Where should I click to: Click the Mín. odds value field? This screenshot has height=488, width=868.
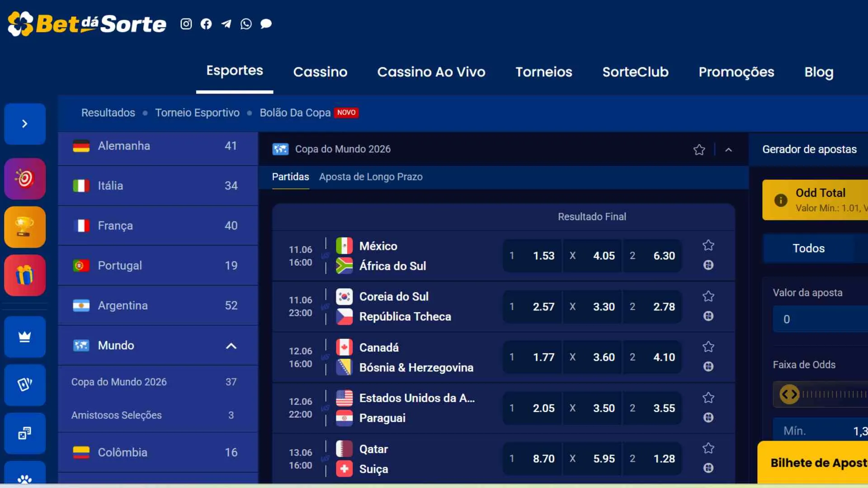821,430
